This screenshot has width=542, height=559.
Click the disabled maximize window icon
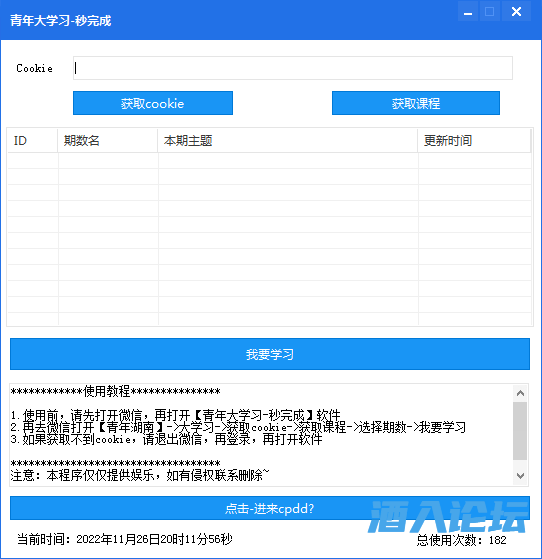[x=490, y=12]
